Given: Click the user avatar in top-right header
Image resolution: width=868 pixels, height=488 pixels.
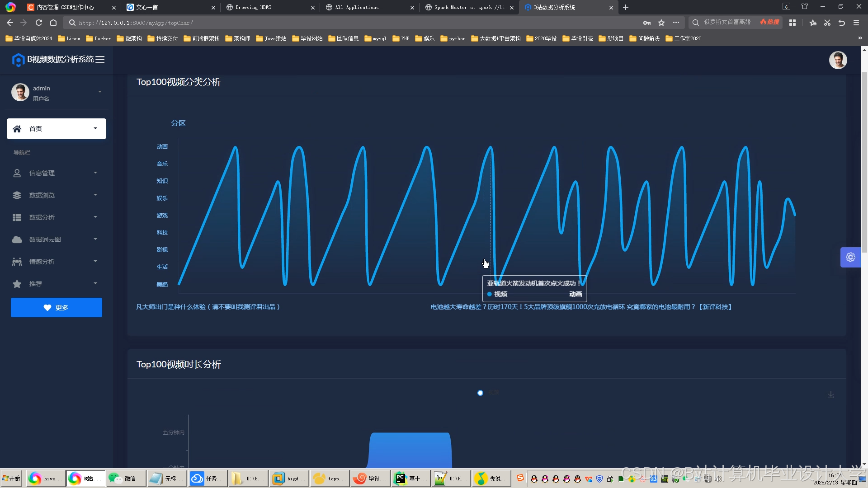Looking at the screenshot, I should tap(838, 60).
